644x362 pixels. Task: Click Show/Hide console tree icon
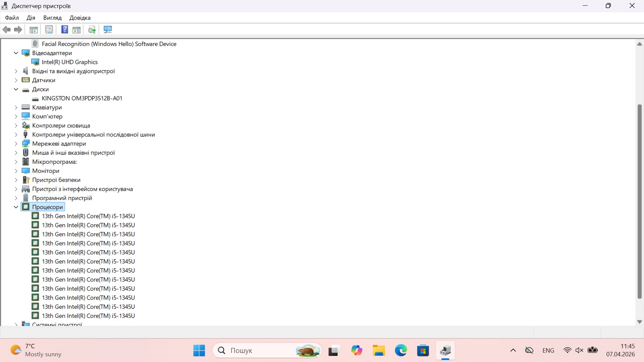pos(34,30)
